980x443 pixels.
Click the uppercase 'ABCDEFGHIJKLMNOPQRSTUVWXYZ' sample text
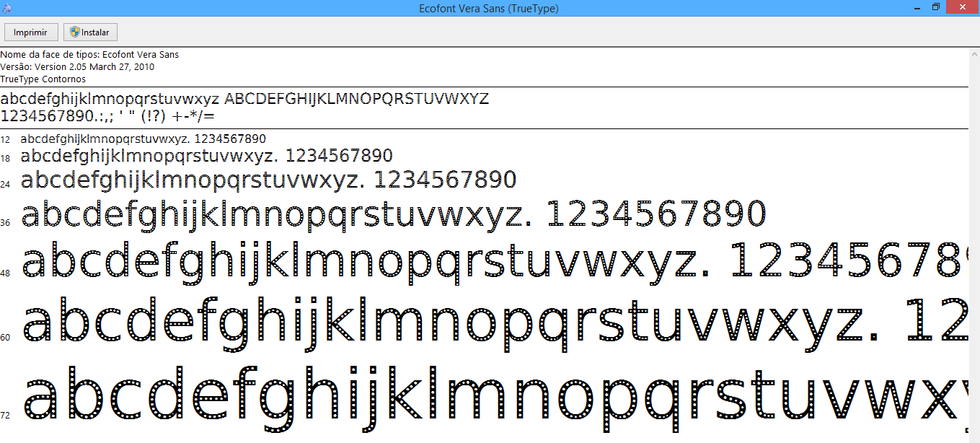pyautogui.click(x=357, y=99)
